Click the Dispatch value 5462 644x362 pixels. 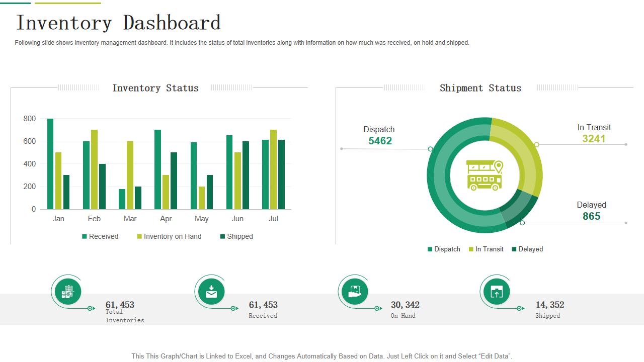pos(380,141)
